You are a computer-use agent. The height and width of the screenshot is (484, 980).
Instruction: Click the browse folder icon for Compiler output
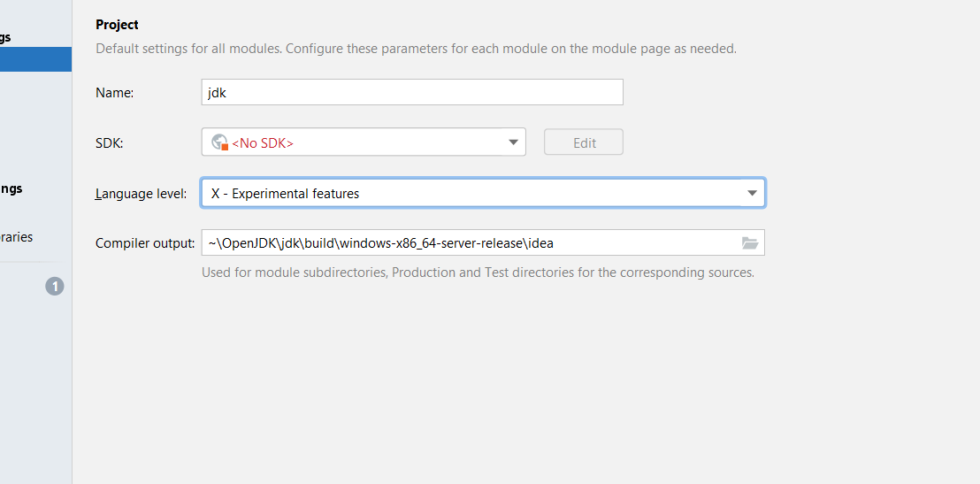tap(750, 243)
